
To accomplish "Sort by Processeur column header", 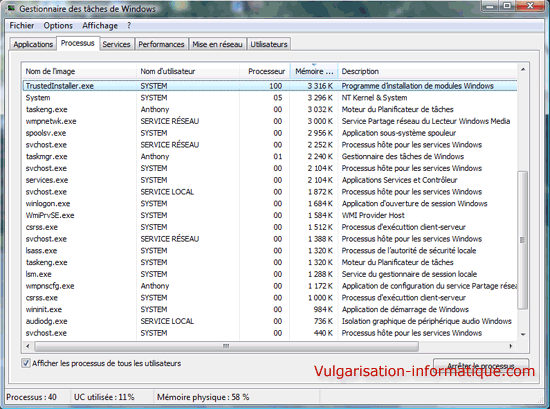I will coord(265,71).
